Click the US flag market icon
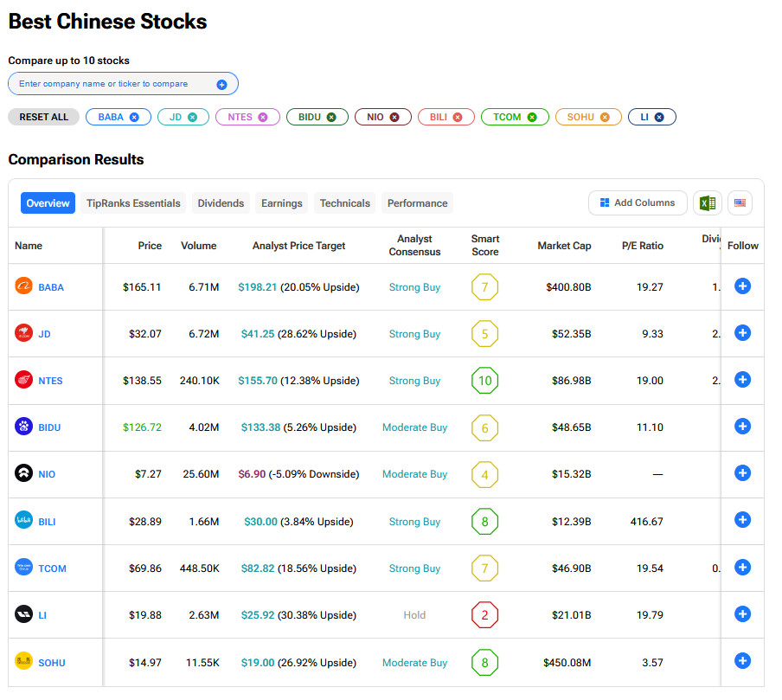Image resolution: width=782 pixels, height=700 pixels. 740,203
